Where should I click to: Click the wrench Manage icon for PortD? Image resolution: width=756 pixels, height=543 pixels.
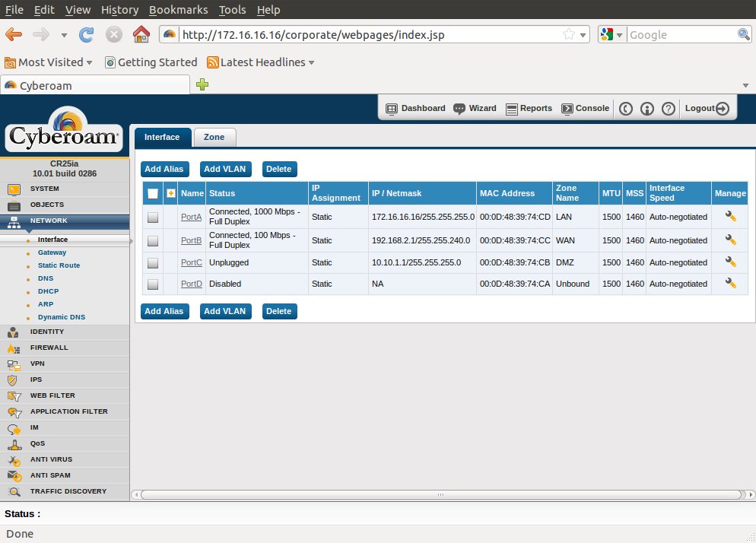tap(730, 284)
